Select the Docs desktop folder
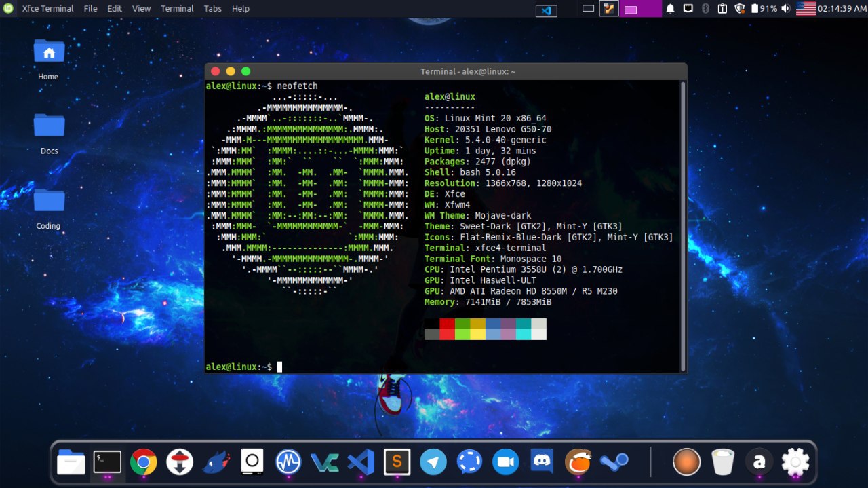868x488 pixels. [x=49, y=134]
